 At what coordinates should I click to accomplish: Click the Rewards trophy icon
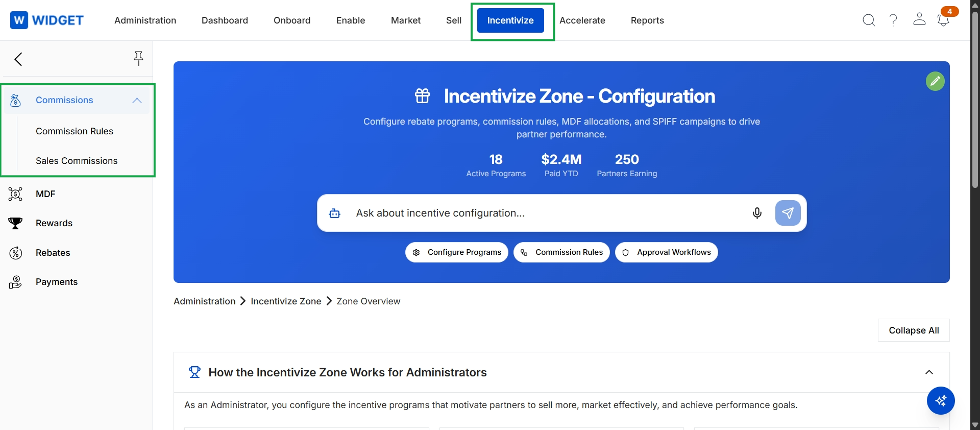15,223
